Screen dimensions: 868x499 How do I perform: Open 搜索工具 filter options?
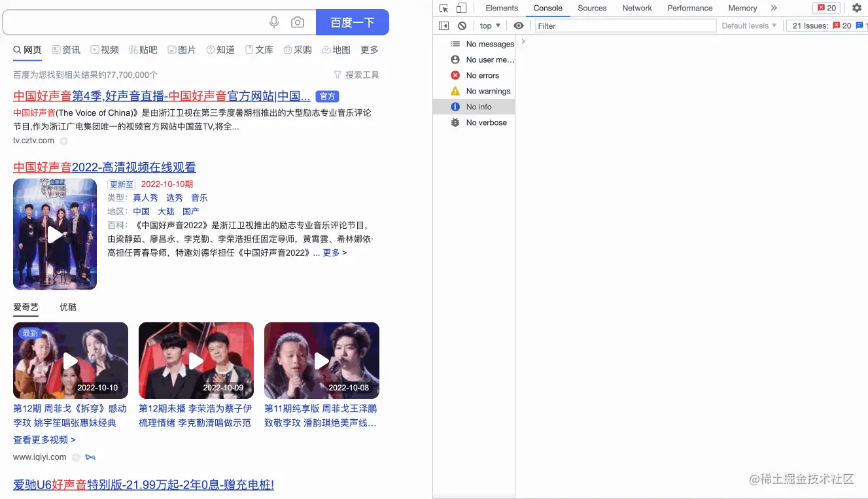click(x=356, y=75)
